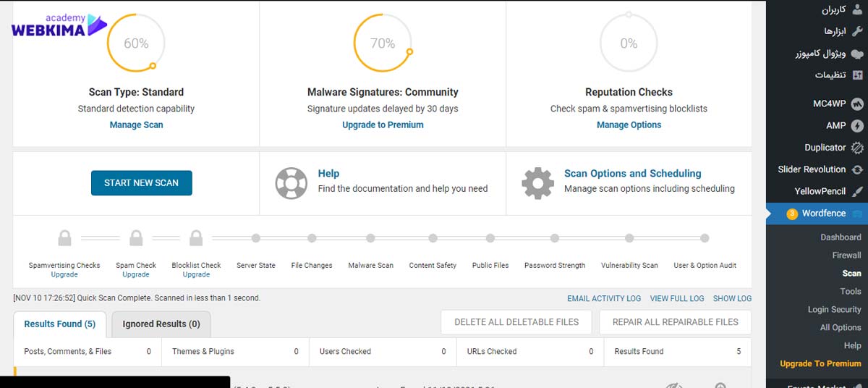Upgrade Spam Check feature
Viewport: 868px width, 388px height.
136,274
